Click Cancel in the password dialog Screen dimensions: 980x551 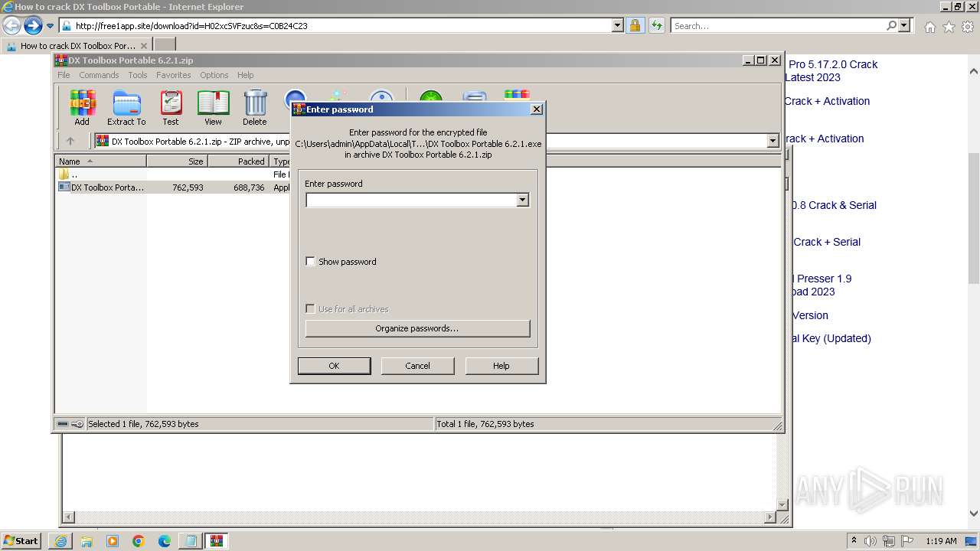pos(417,366)
